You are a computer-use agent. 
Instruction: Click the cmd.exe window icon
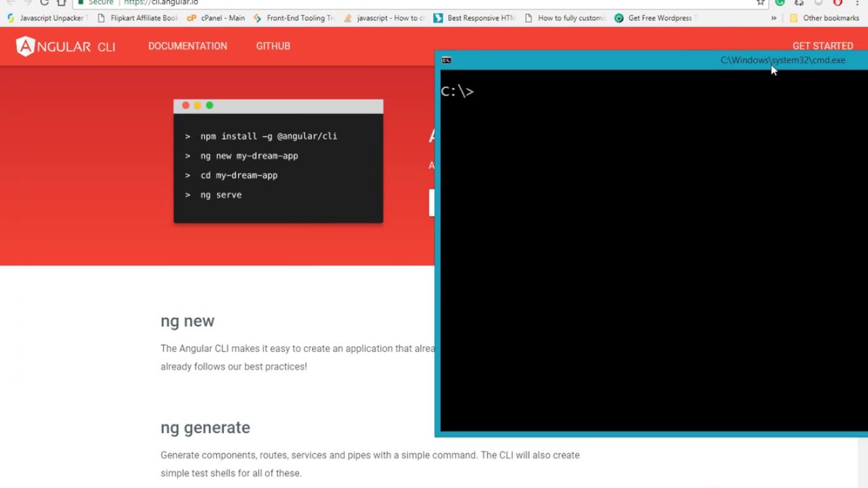[446, 60]
